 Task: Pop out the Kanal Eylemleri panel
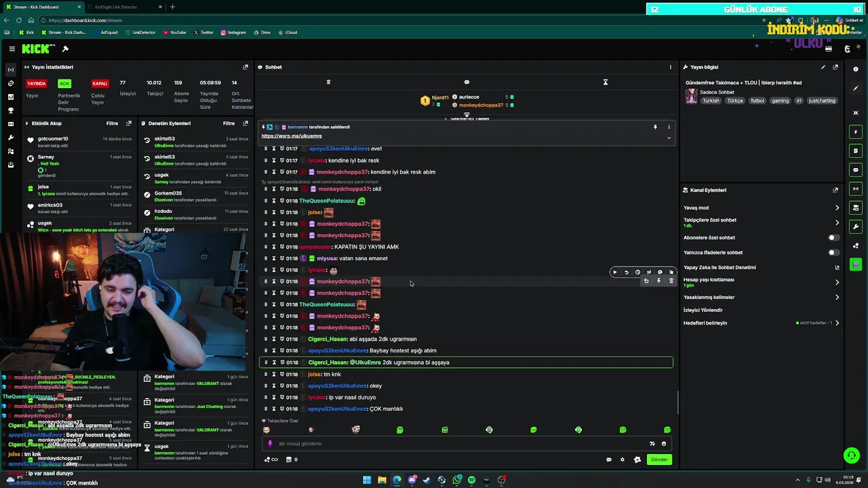[x=835, y=190]
